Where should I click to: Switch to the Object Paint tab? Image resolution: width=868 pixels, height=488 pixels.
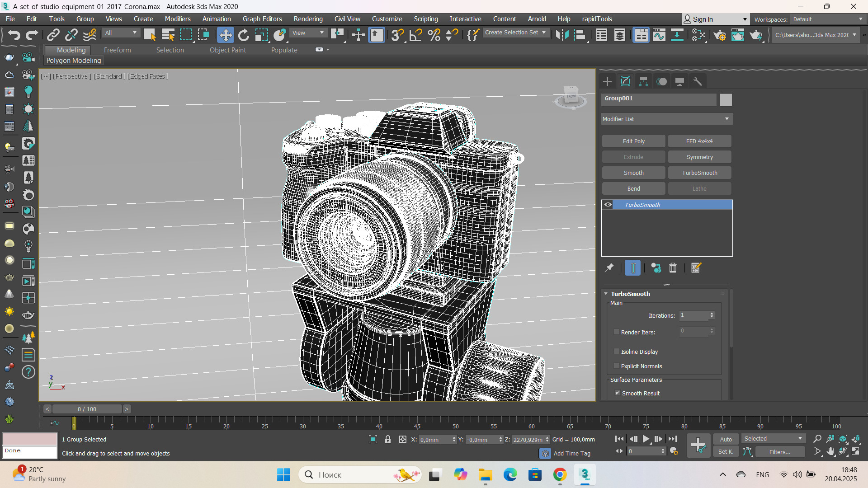coord(227,50)
